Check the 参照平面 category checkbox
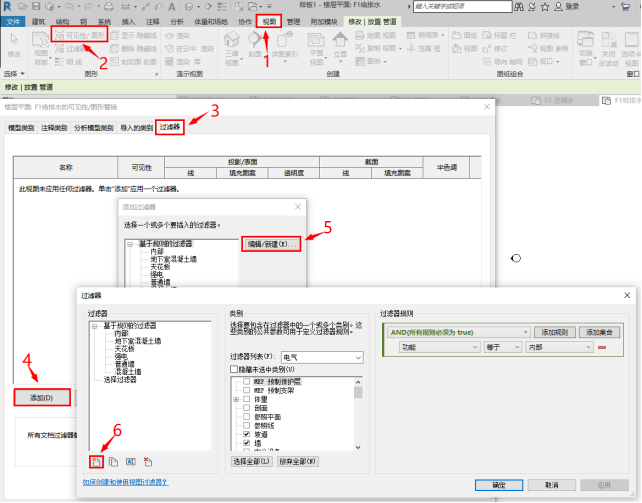The width and height of the screenshot is (642, 503). pos(246,417)
